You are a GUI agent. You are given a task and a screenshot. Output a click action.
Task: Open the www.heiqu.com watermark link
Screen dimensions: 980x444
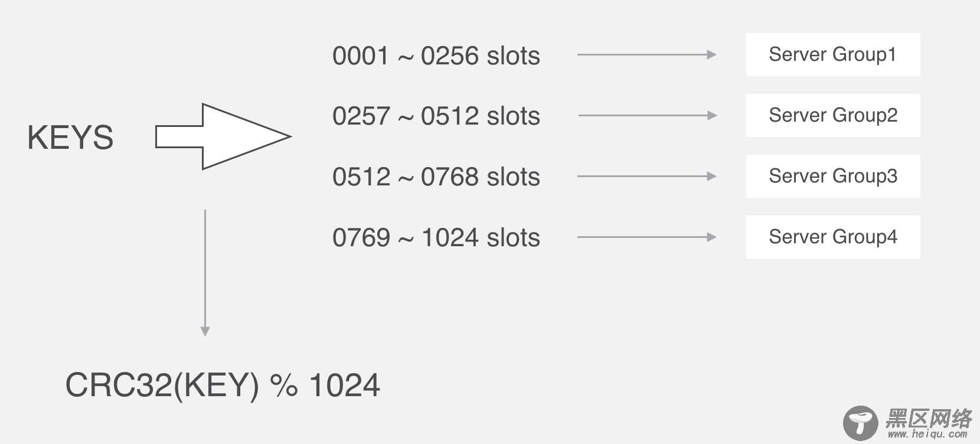pos(927,435)
